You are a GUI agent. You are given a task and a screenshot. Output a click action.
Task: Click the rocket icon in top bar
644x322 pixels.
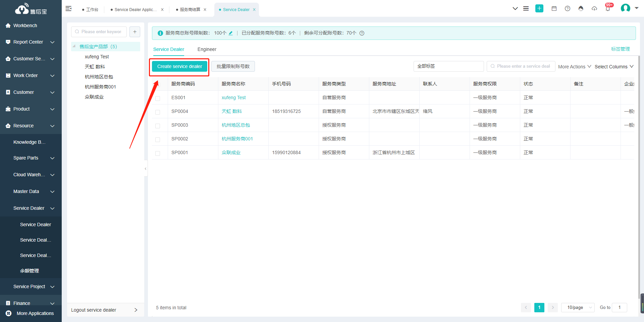(581, 8)
